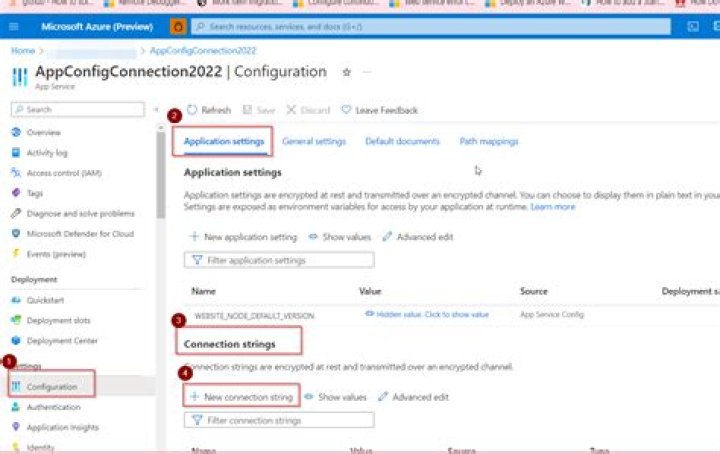
Task: Click the sidebar Search field
Action: [x=78, y=109]
